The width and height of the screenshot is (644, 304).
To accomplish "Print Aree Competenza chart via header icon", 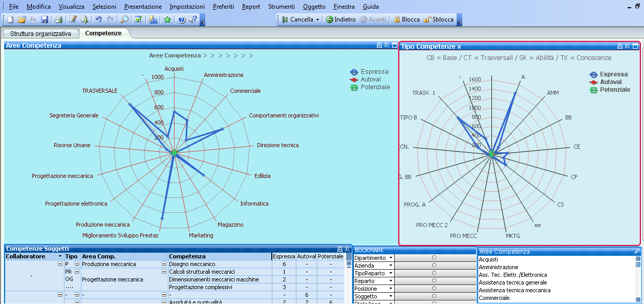I will (x=379, y=46).
